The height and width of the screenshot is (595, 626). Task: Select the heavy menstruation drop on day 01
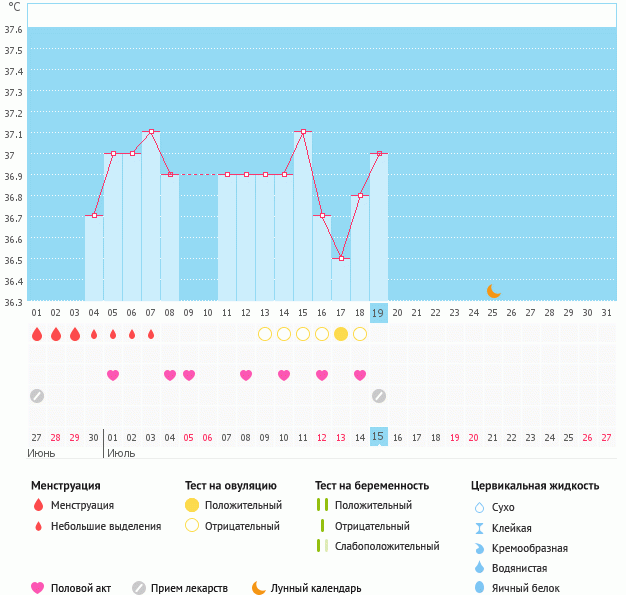coord(37,334)
